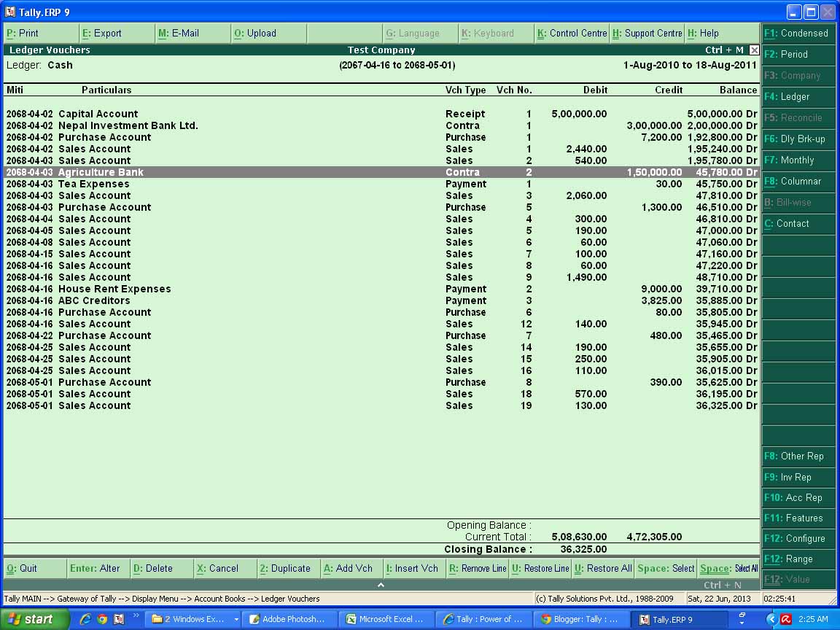Open K: Control Centre
This screenshot has height=630, width=840.
[x=572, y=34]
